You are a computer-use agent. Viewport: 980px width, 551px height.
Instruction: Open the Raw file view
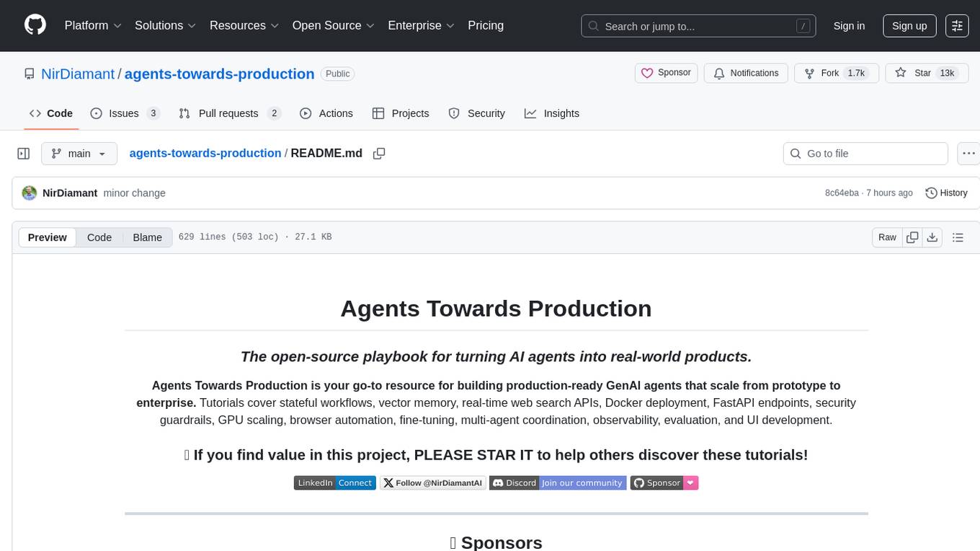click(887, 237)
